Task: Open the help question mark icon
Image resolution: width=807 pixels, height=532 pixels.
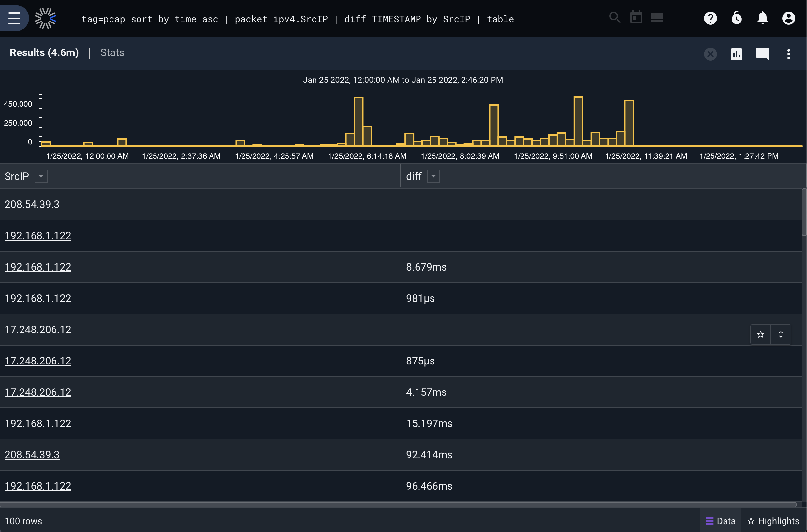Action: pos(710,18)
